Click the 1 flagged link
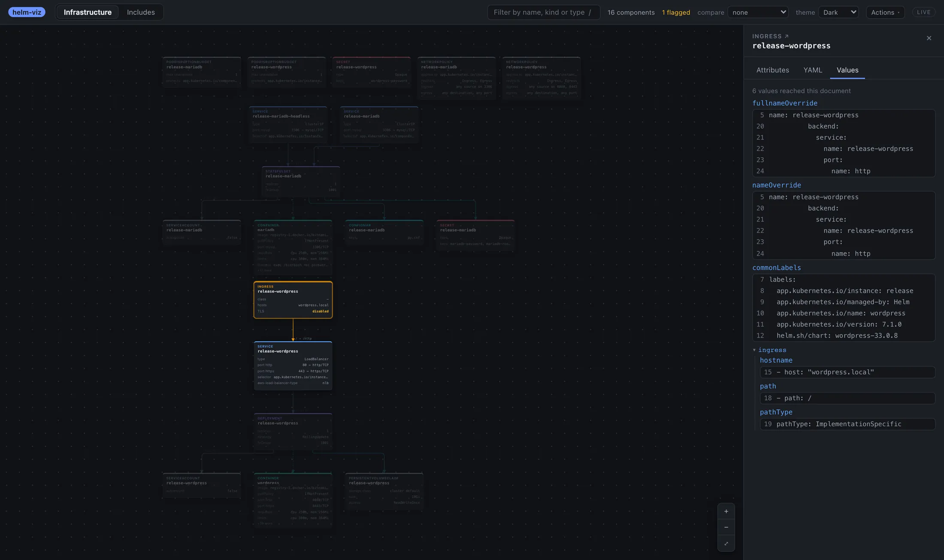 (676, 12)
